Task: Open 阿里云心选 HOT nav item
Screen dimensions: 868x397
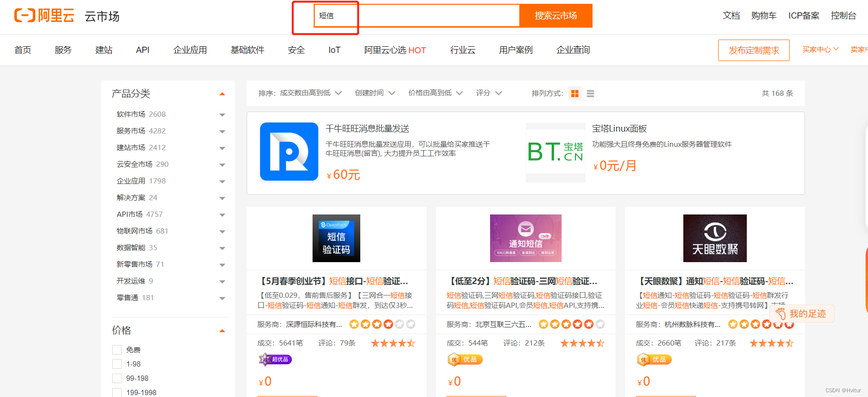Action: click(395, 50)
